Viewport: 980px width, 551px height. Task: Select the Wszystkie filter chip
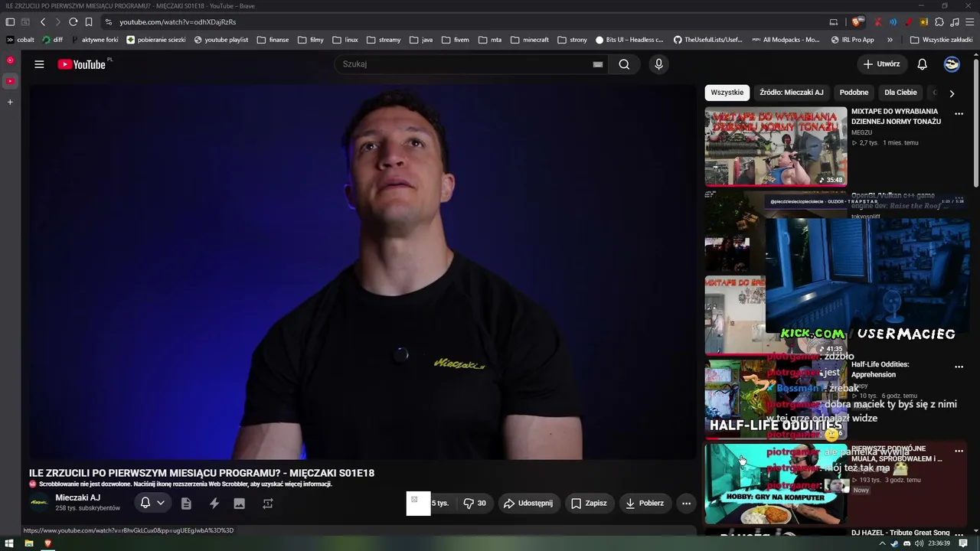727,93
